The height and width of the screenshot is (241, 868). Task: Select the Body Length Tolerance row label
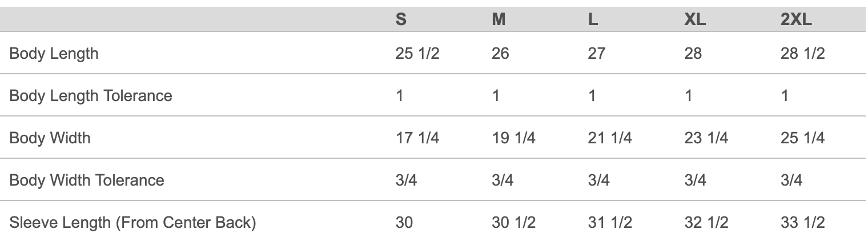coord(90,95)
